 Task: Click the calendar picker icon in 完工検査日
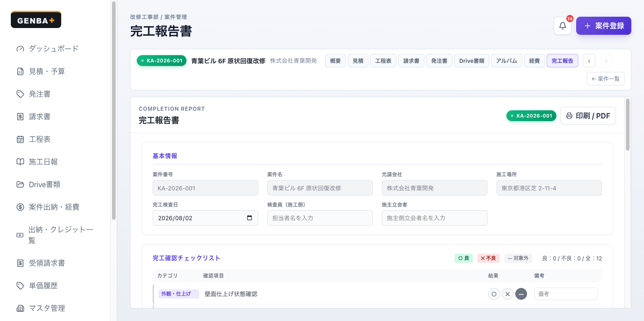(250, 218)
